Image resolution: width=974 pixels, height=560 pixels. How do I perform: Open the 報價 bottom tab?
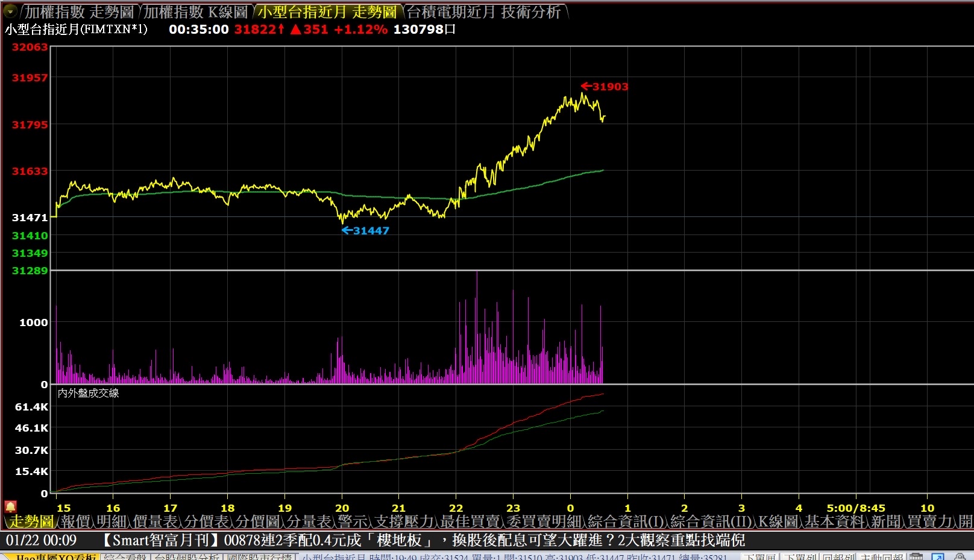click(x=75, y=521)
